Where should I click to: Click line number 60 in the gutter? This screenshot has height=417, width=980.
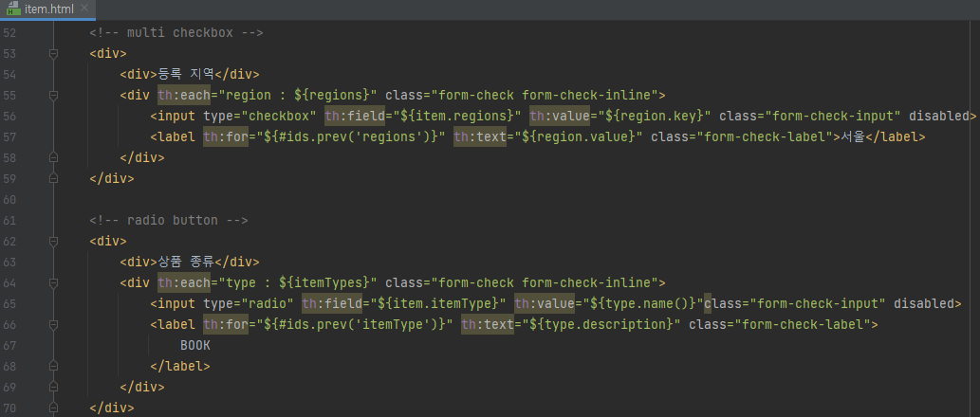click(9, 200)
